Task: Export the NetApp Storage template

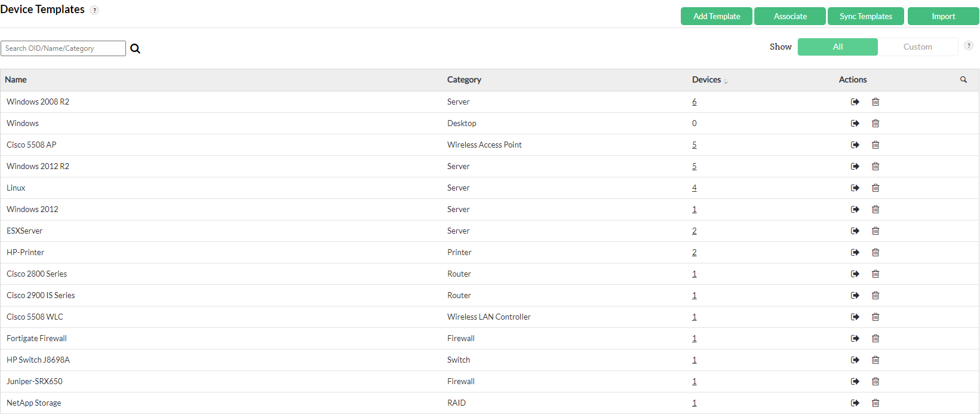Action: (855, 403)
